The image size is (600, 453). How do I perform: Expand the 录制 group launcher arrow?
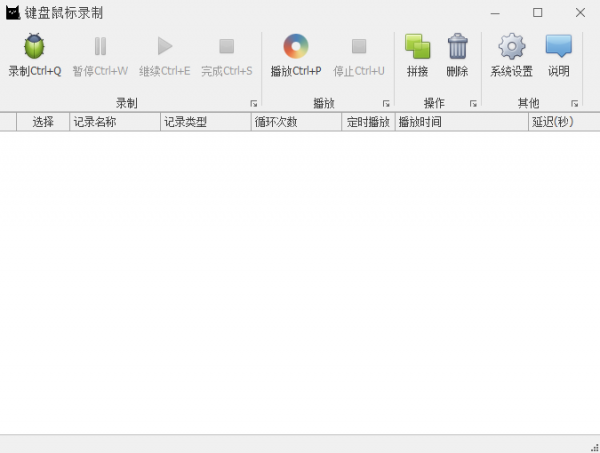tap(254, 103)
